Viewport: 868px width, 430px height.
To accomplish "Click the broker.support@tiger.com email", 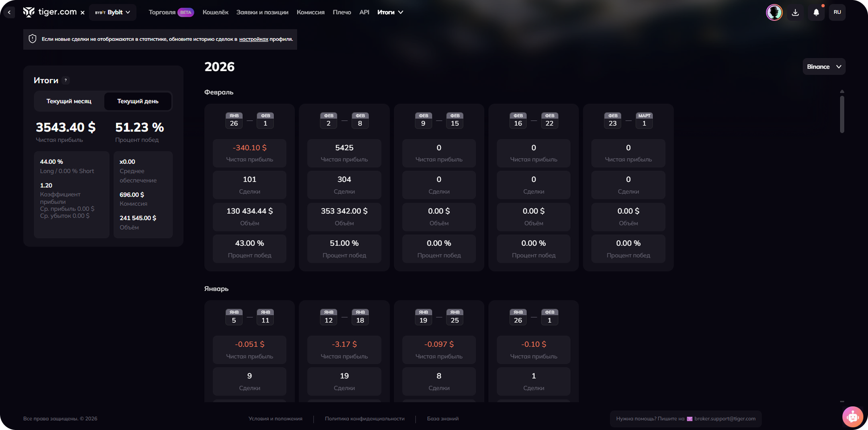I will 725,419.
